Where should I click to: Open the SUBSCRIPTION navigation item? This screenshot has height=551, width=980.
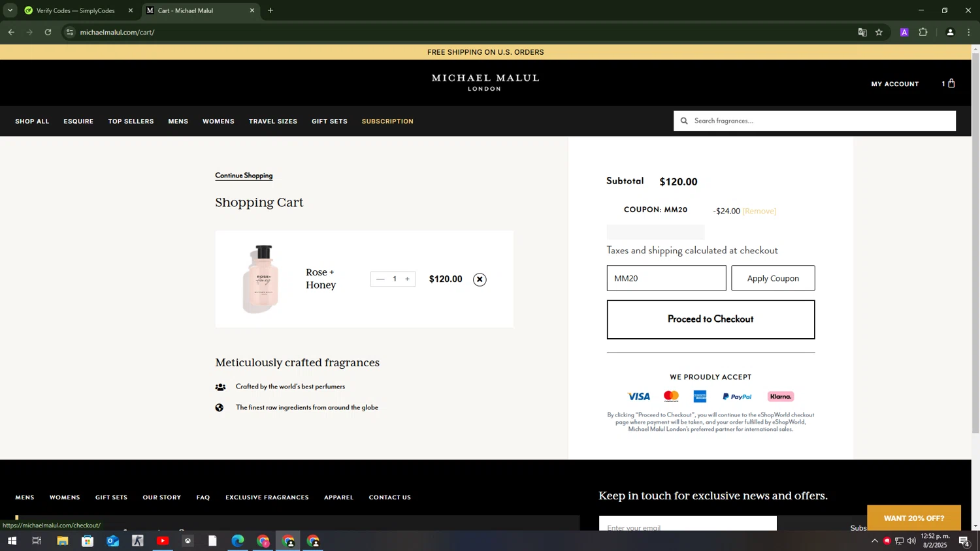(387, 121)
